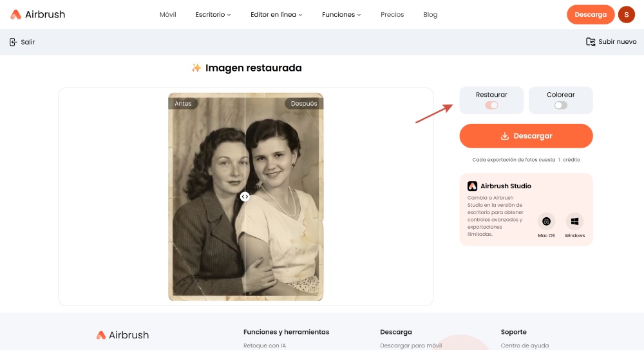The height and width of the screenshot is (350, 644).
Task: Click the sparkle icon beside Imagen restaurada
Action: click(x=196, y=68)
